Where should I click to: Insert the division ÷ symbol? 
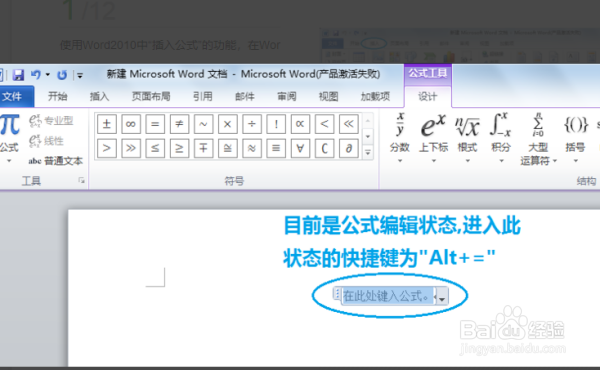click(251, 124)
